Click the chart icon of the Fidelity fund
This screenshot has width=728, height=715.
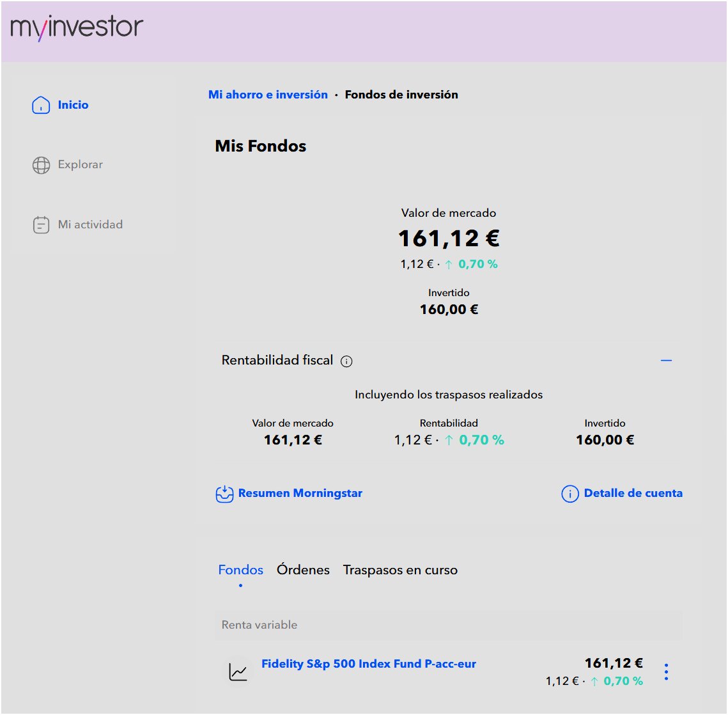coord(238,672)
